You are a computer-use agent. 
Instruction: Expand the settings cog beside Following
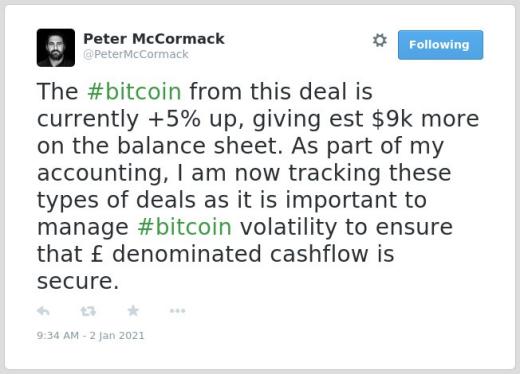(x=380, y=40)
